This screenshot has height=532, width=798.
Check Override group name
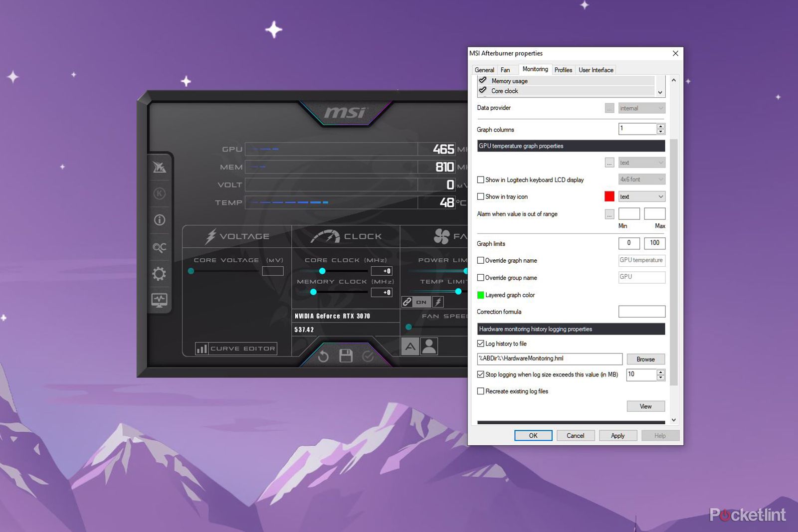click(x=481, y=278)
